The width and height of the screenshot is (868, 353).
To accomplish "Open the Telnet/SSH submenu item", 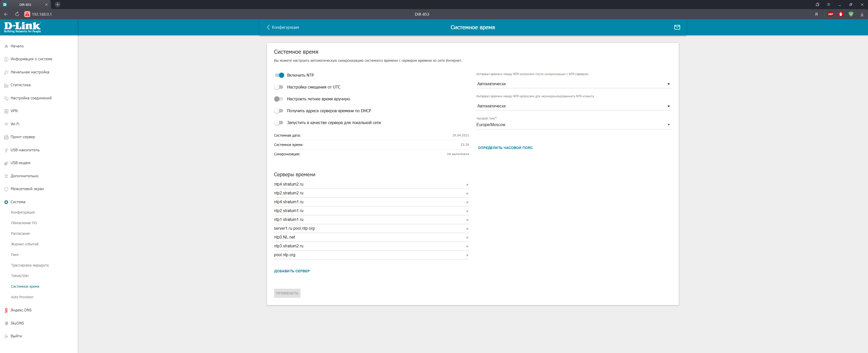I will click(x=19, y=276).
